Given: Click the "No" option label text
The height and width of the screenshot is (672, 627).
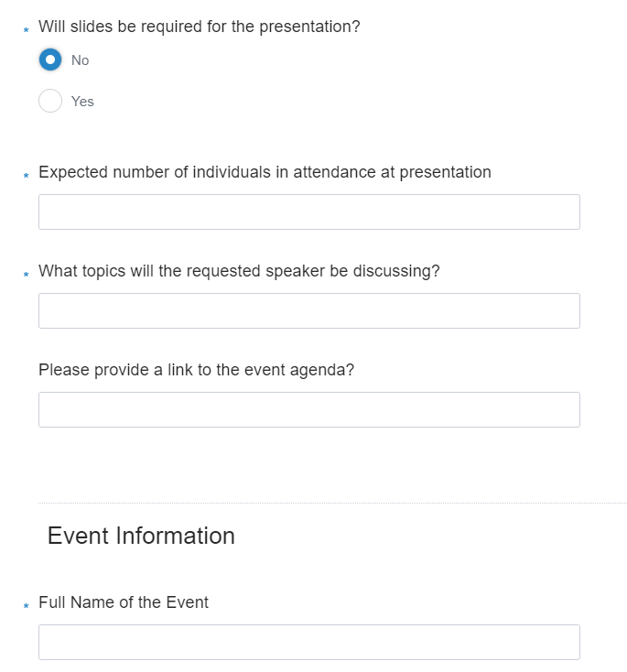Looking at the screenshot, I should pyautogui.click(x=81, y=60).
